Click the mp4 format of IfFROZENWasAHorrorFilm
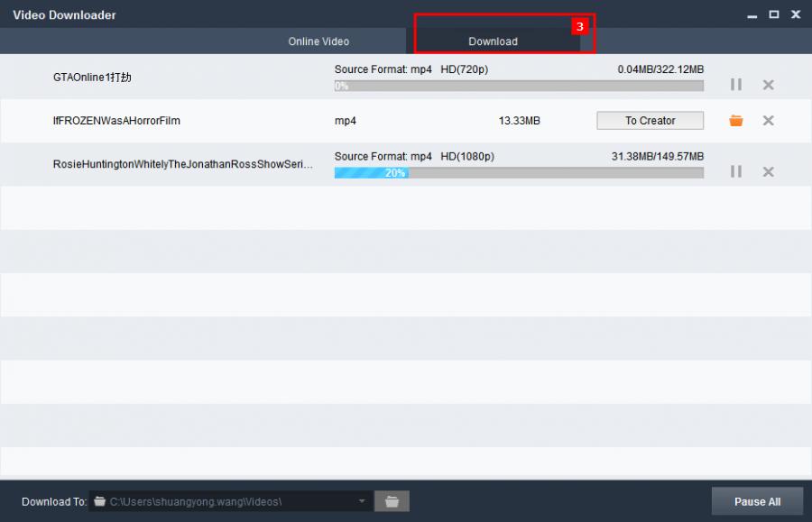The width and height of the screenshot is (812, 522). (x=346, y=121)
